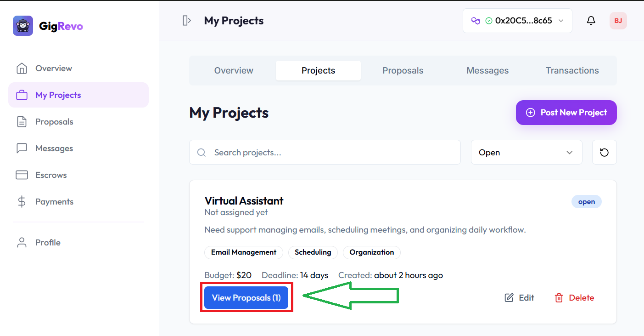Select the Payments sidebar icon
Screen dimensions: 644x336
22,201
